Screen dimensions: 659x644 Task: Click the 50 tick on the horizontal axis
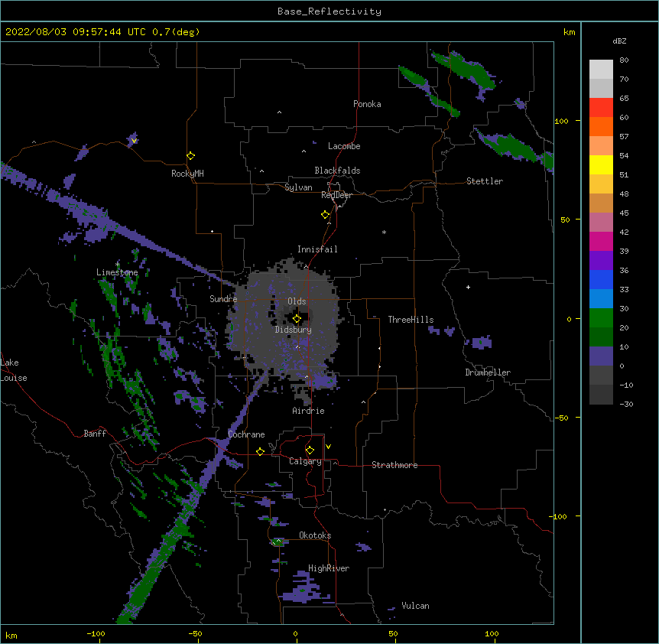pos(393,633)
